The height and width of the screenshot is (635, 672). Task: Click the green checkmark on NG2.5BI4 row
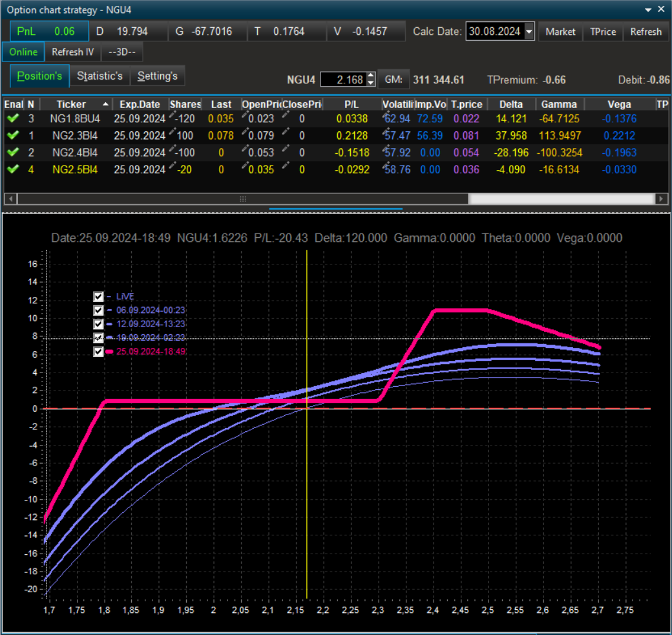[x=12, y=169]
